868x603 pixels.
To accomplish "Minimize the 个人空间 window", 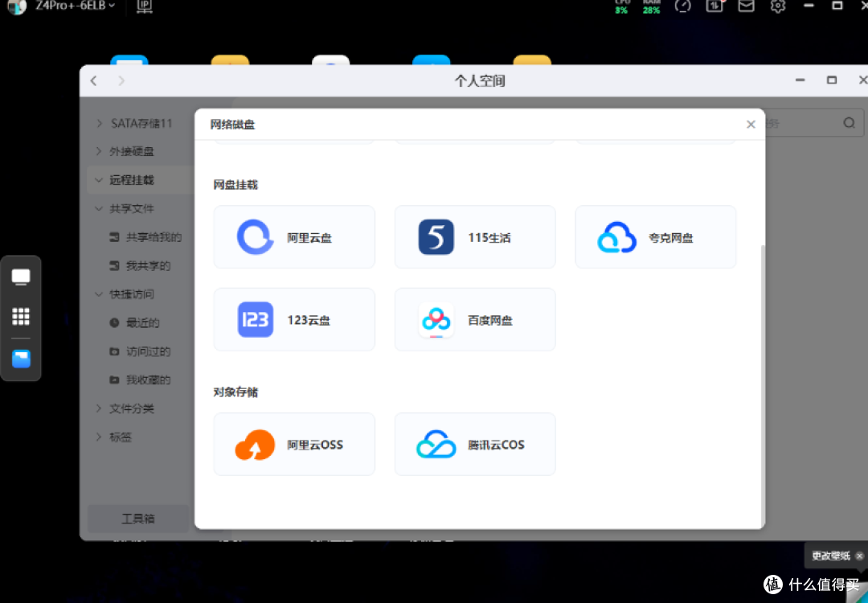I will [800, 80].
